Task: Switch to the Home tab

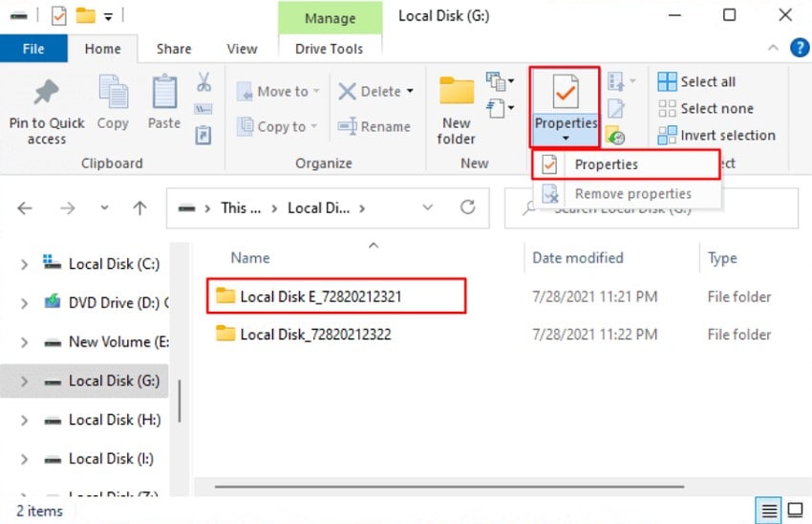Action: [102, 49]
